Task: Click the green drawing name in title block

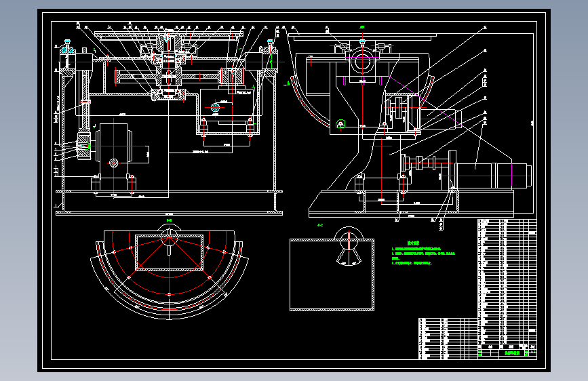Action: click(x=511, y=353)
